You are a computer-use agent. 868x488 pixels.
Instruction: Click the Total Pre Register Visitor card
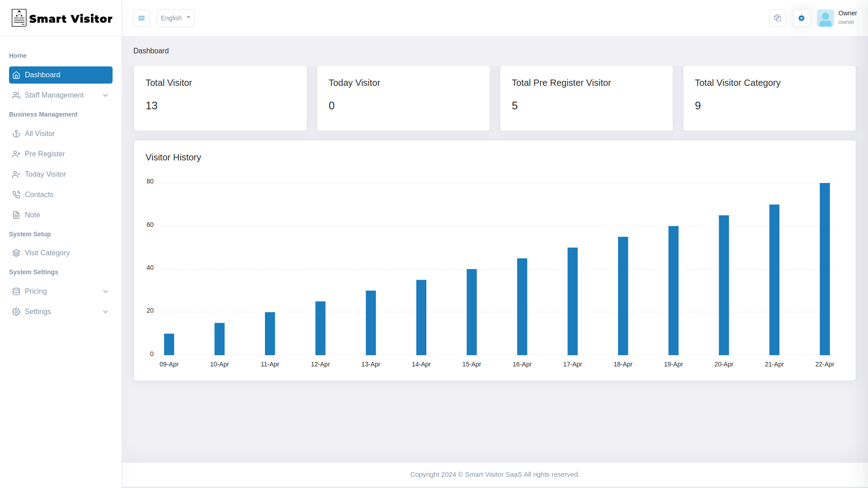tap(586, 98)
